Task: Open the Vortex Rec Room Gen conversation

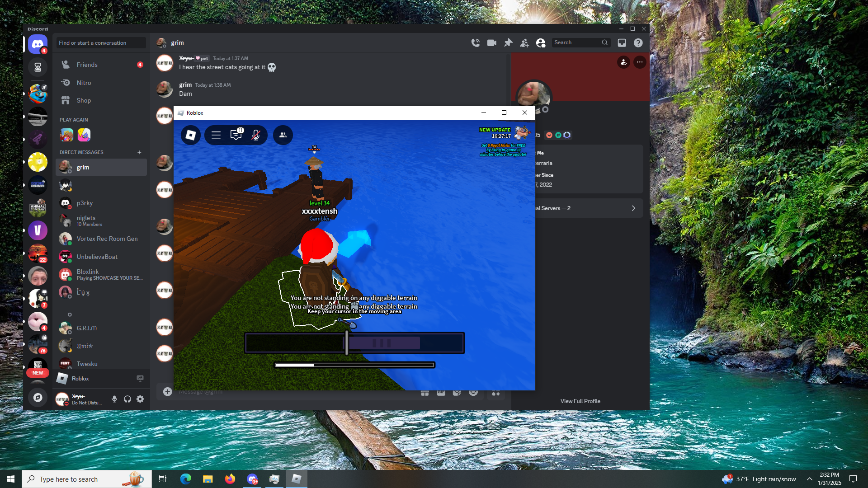Action: click(101, 239)
